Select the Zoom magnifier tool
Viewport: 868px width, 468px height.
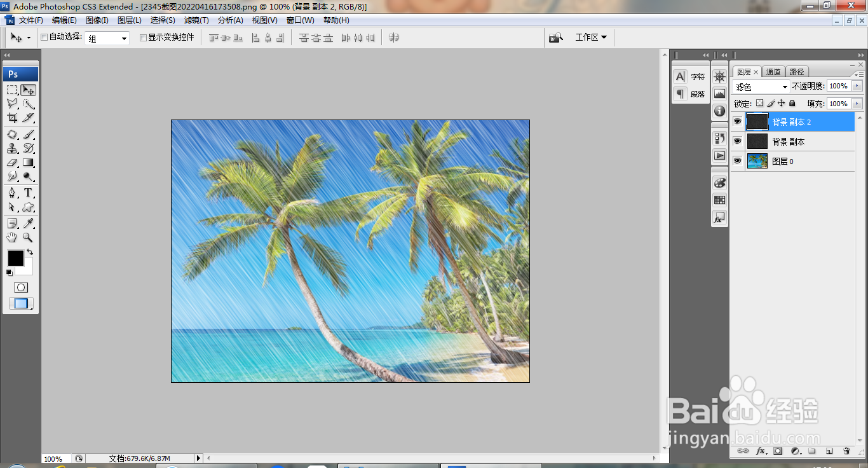point(29,237)
